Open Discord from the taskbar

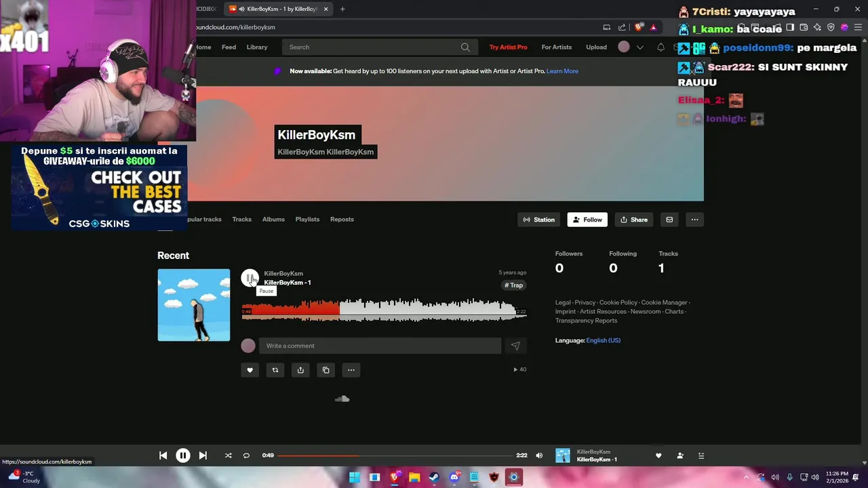(454, 477)
